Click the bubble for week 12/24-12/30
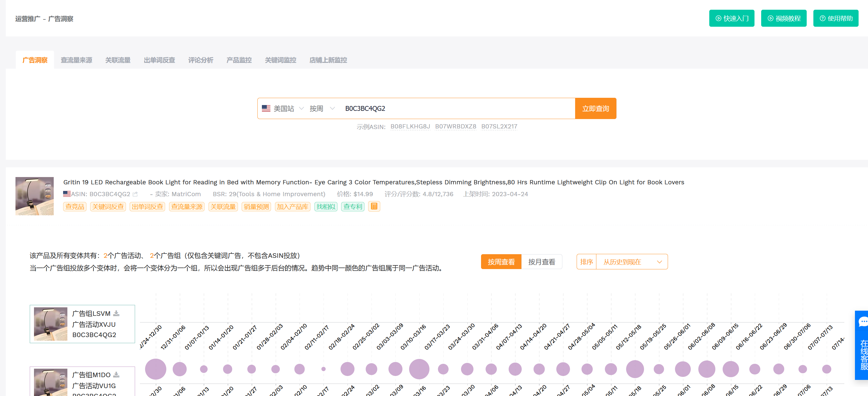Image resolution: width=868 pixels, height=396 pixels. tap(156, 369)
